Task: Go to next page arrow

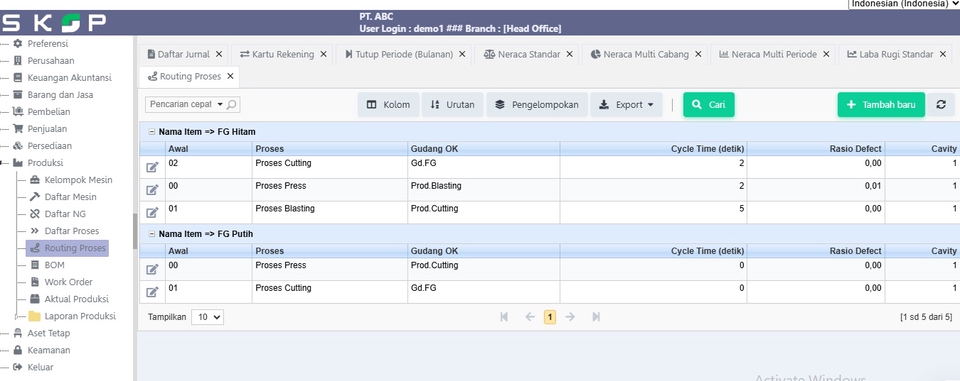Action: coord(570,317)
